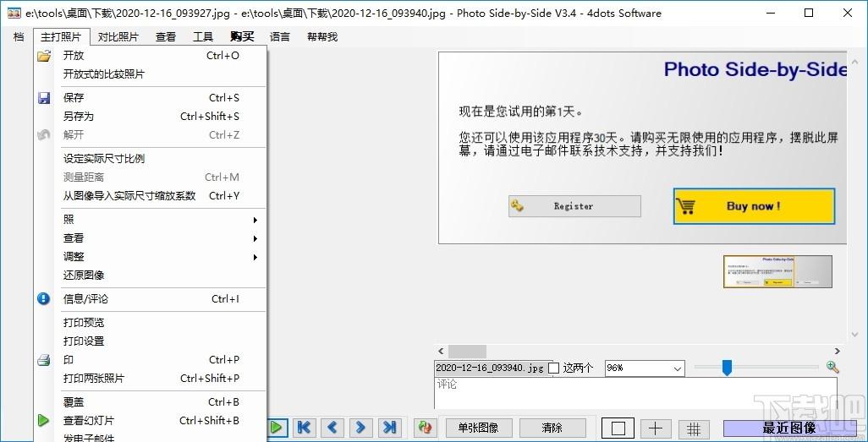This screenshot has width=868, height=442.
Task: Jump to the last image
Action: (x=389, y=428)
